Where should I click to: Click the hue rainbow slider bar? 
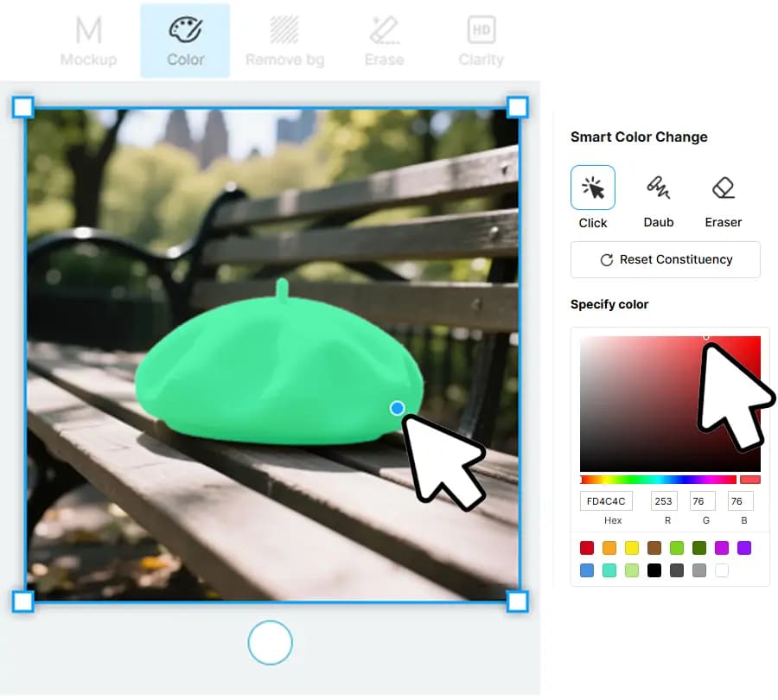coord(658,480)
